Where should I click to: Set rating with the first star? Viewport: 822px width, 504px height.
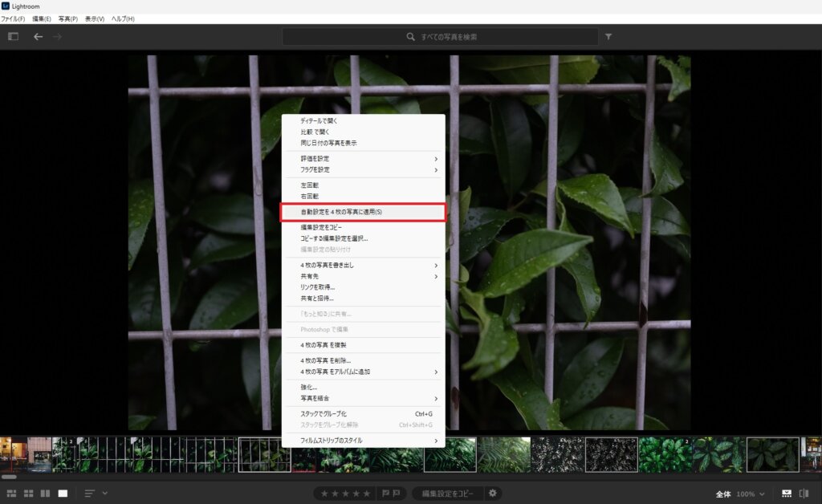tap(324, 494)
